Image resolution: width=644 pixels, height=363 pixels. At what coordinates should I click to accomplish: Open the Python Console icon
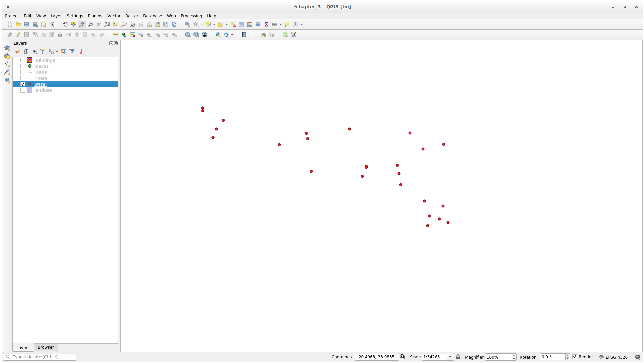[x=218, y=35]
